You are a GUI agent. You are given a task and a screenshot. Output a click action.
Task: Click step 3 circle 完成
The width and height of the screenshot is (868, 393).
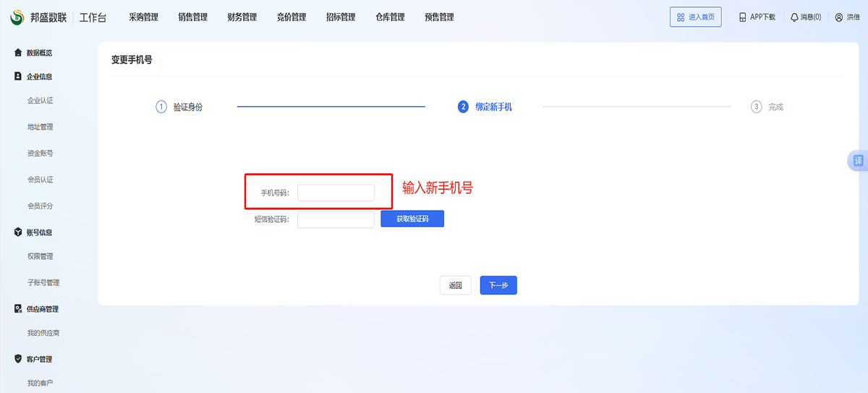coord(757,107)
